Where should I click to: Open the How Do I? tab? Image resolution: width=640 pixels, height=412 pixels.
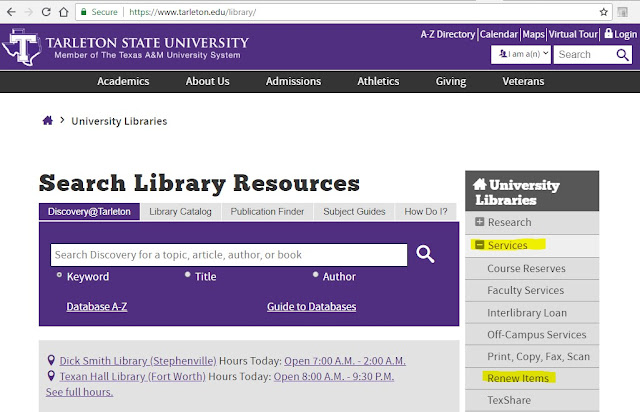(426, 212)
